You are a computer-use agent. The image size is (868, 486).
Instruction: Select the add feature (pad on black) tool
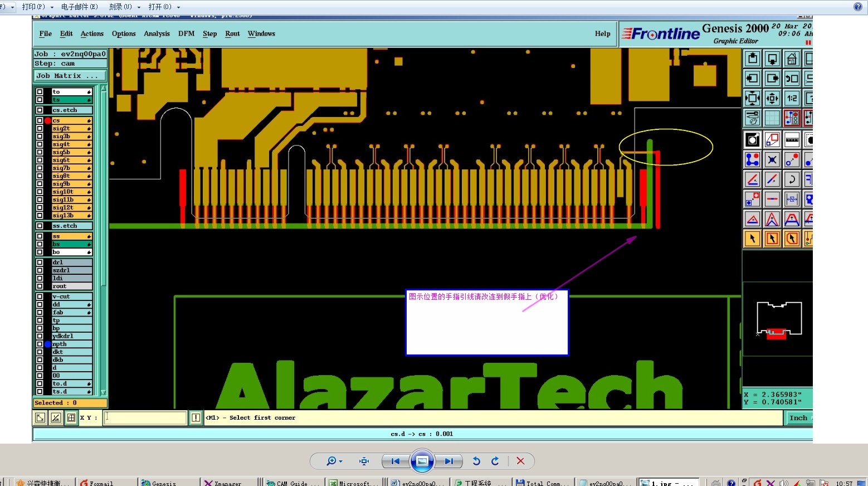click(753, 140)
